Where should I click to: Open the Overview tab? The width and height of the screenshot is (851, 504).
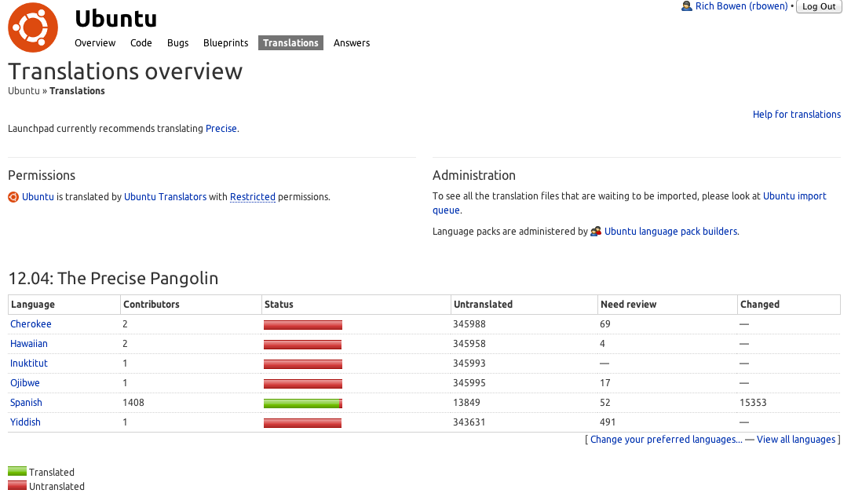pos(95,43)
